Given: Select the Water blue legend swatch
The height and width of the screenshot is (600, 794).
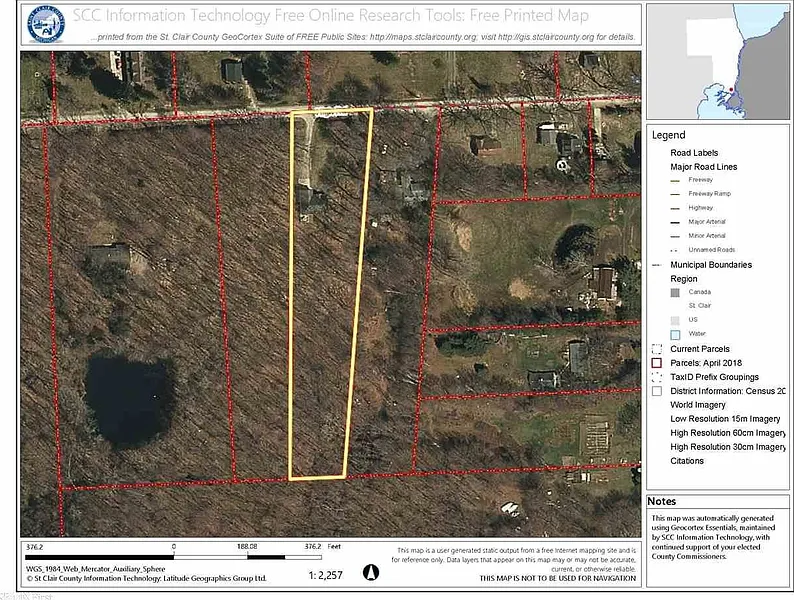Looking at the screenshot, I should (675, 335).
